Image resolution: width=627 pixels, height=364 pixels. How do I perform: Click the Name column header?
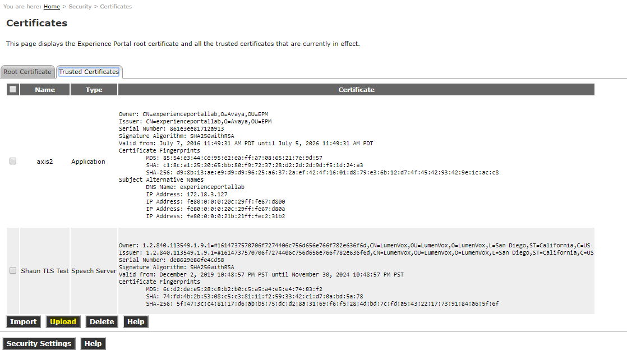coord(45,90)
